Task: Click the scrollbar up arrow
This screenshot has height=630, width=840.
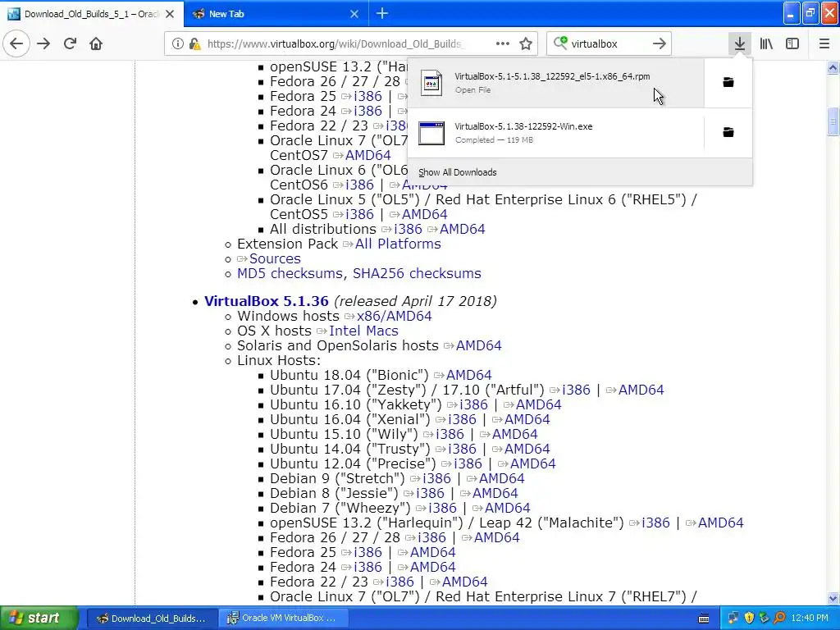Action: tap(833, 67)
